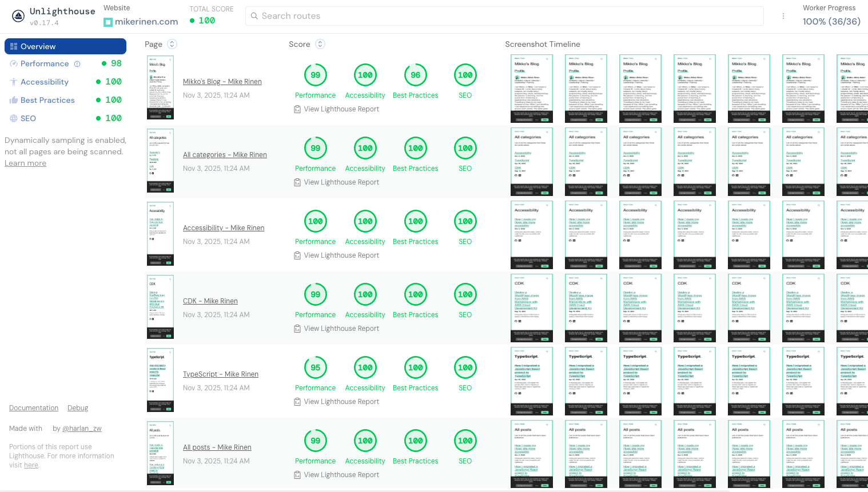This screenshot has width=868, height=492.
Task: Click the All posts page thumbnail preview
Action: (x=160, y=454)
